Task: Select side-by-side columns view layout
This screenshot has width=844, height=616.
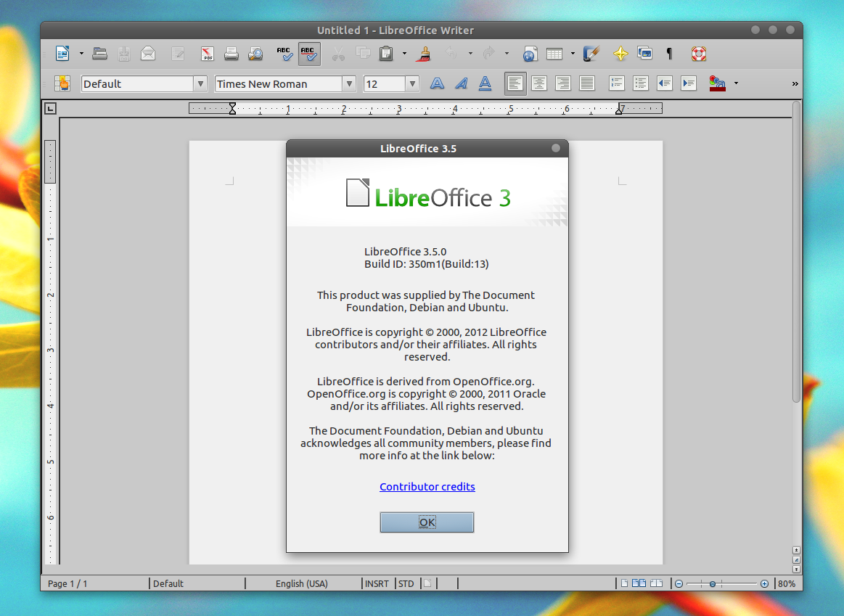Action: coord(639,583)
